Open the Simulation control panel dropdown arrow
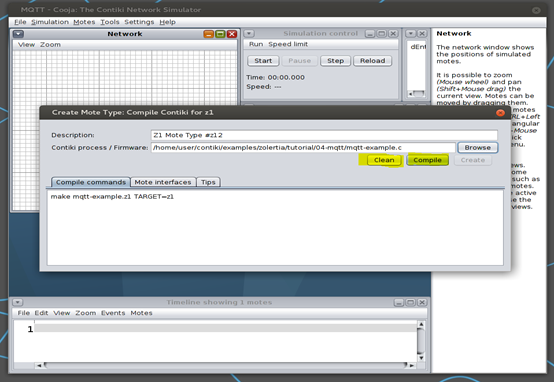This screenshot has width=554, height=382. click(x=249, y=34)
